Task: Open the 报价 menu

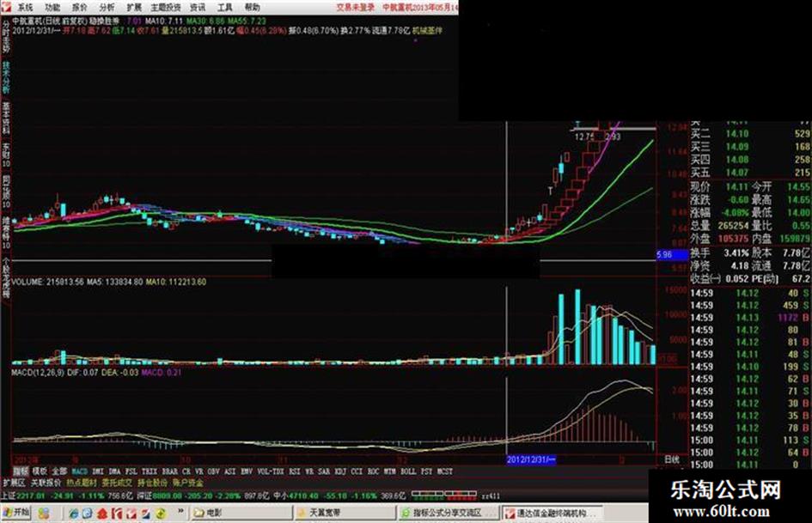Action: pyautogui.click(x=80, y=7)
